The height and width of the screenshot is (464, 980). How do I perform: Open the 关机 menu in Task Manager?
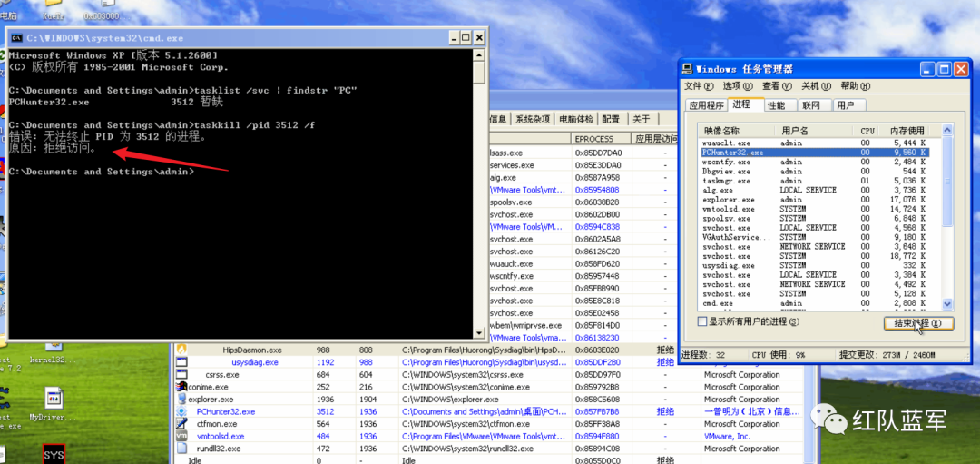click(x=817, y=85)
